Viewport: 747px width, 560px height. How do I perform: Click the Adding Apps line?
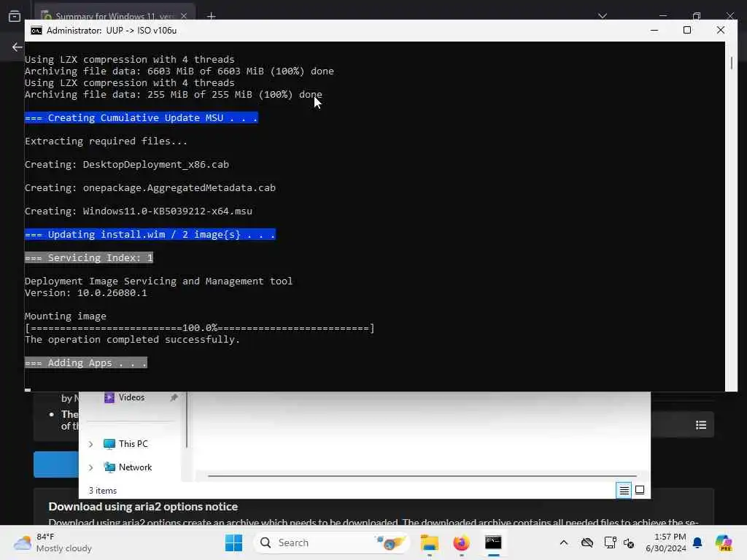click(86, 363)
